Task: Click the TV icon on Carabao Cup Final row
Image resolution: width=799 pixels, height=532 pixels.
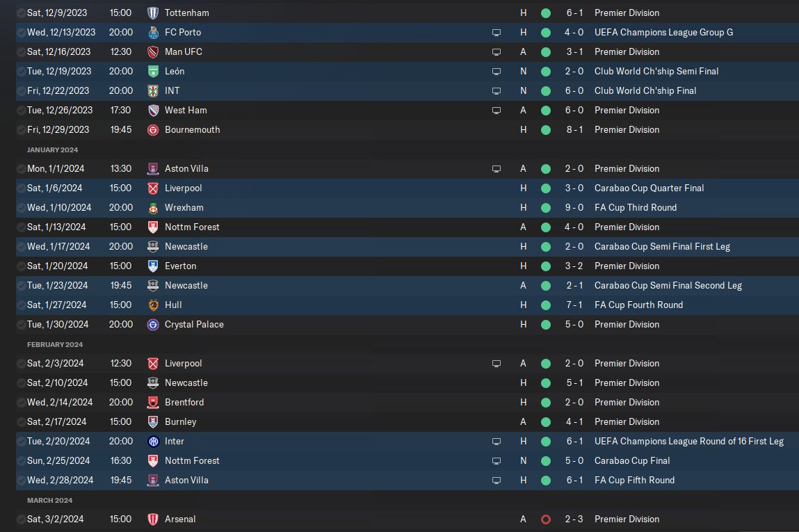Action: 497,460
